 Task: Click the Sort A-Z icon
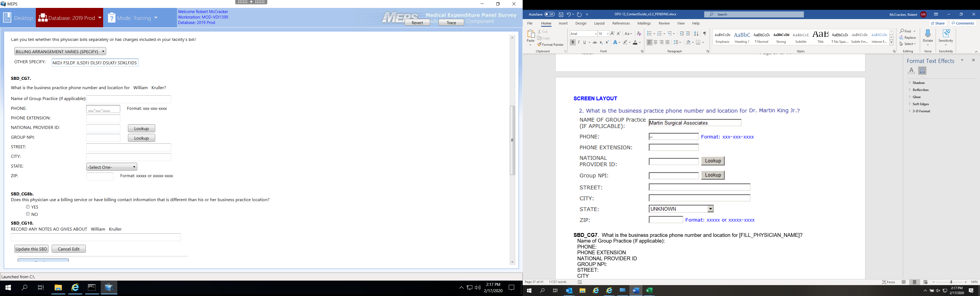(x=696, y=34)
